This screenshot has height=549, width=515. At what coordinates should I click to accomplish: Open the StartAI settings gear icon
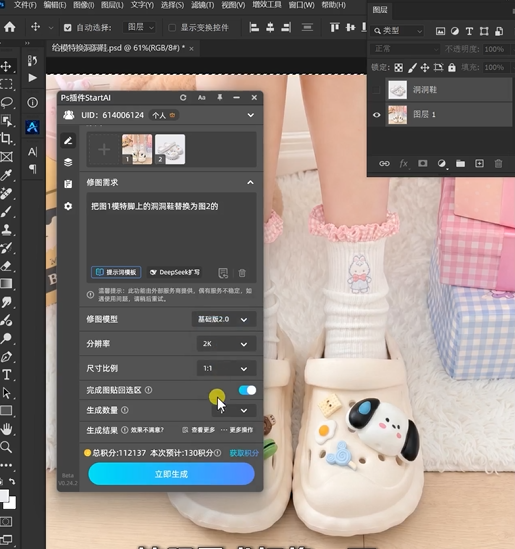(68, 206)
